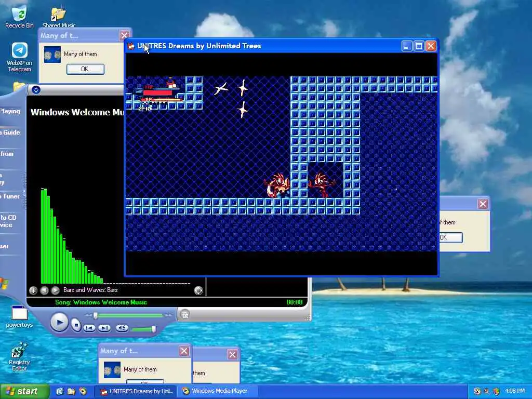Open the Copy to CD or Device tab
This screenshot has height=399, width=532.
tap(8, 221)
